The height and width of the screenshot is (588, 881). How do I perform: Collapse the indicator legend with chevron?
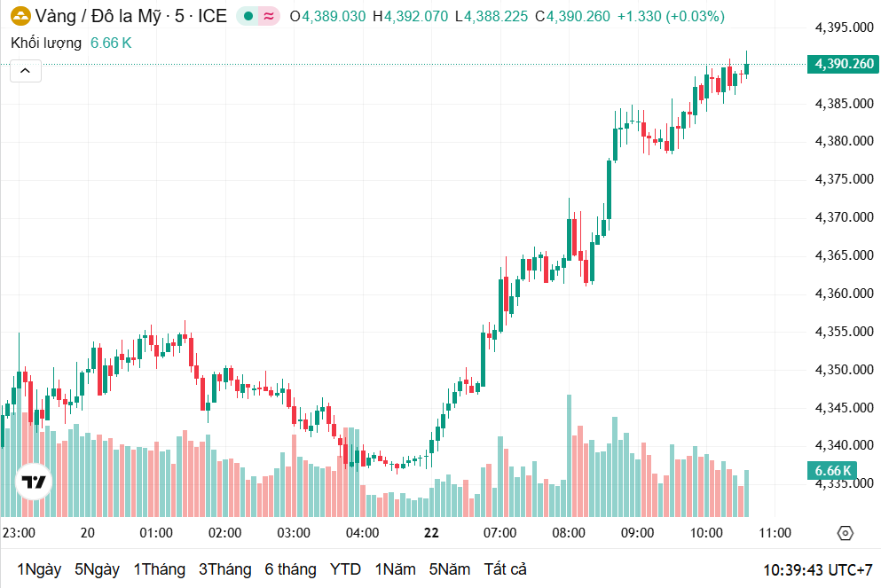(x=26, y=71)
